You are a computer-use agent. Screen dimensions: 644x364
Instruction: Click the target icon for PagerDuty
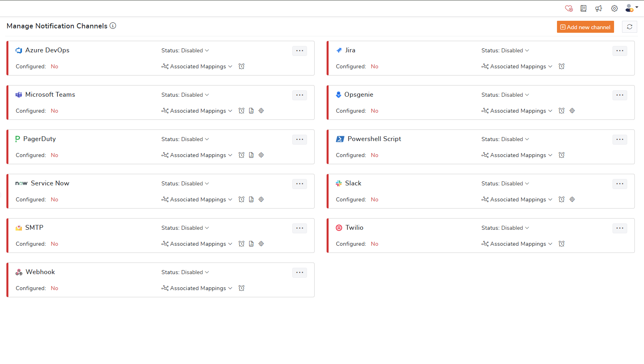click(x=261, y=155)
